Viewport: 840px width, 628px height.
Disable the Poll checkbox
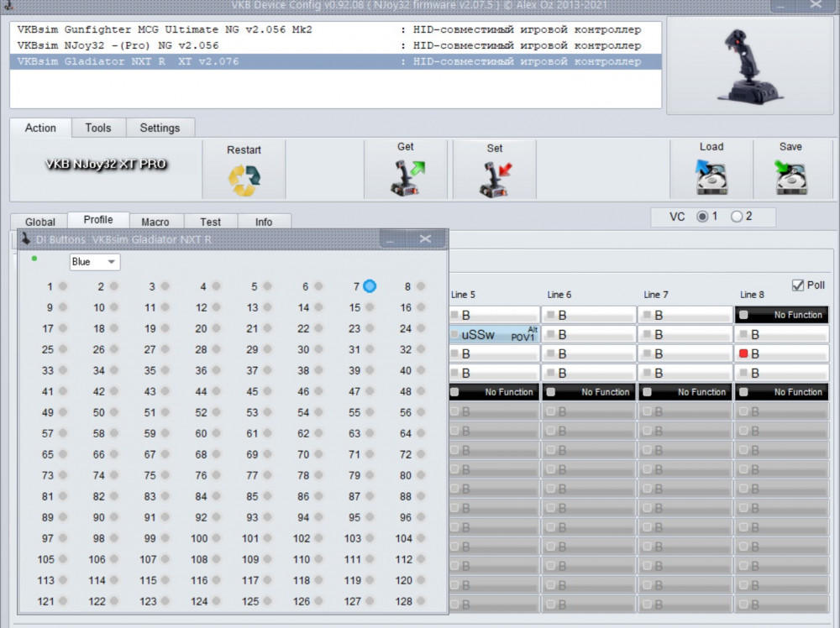coord(798,285)
